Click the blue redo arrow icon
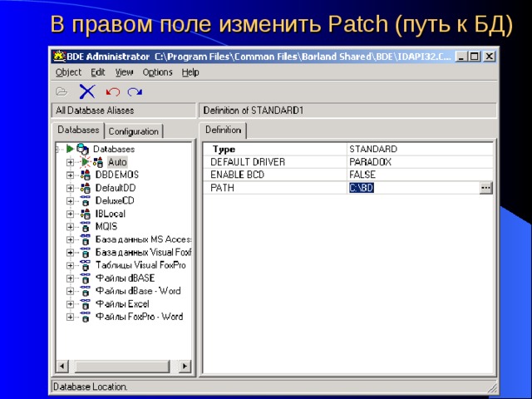532x399 pixels. click(x=135, y=91)
